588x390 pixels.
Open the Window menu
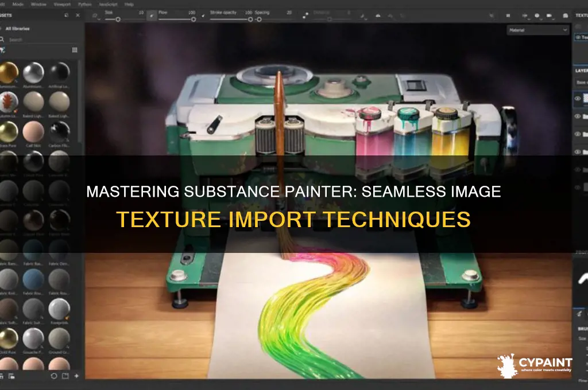coord(38,4)
